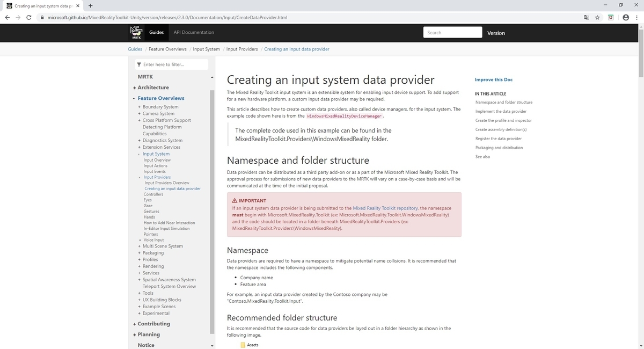Jump to Packaging and distribution
This screenshot has width=644, height=349.
(x=499, y=148)
